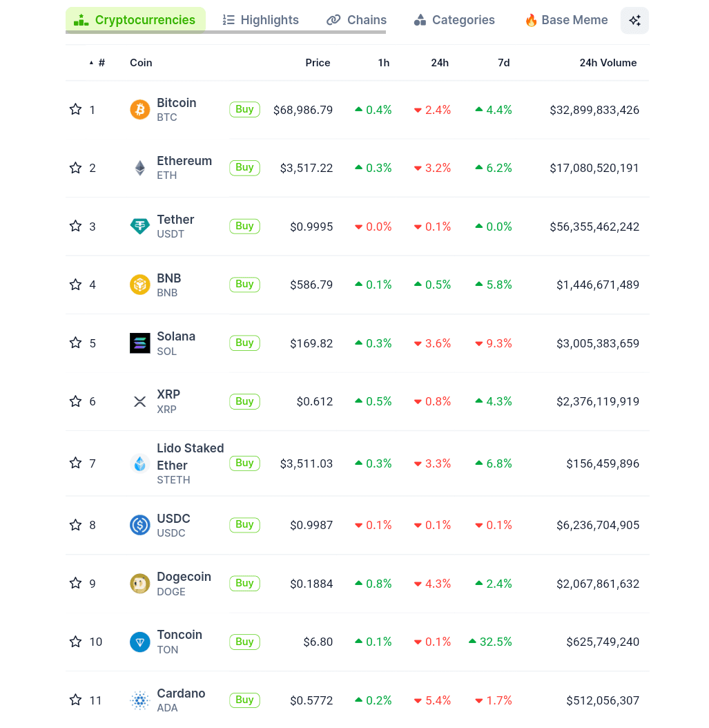The height and width of the screenshot is (728, 709).
Task: Click the Toncoin logo icon
Action: point(139,642)
